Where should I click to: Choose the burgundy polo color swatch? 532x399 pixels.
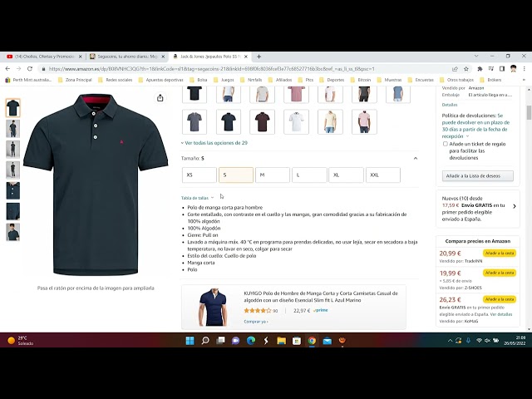coord(263,122)
